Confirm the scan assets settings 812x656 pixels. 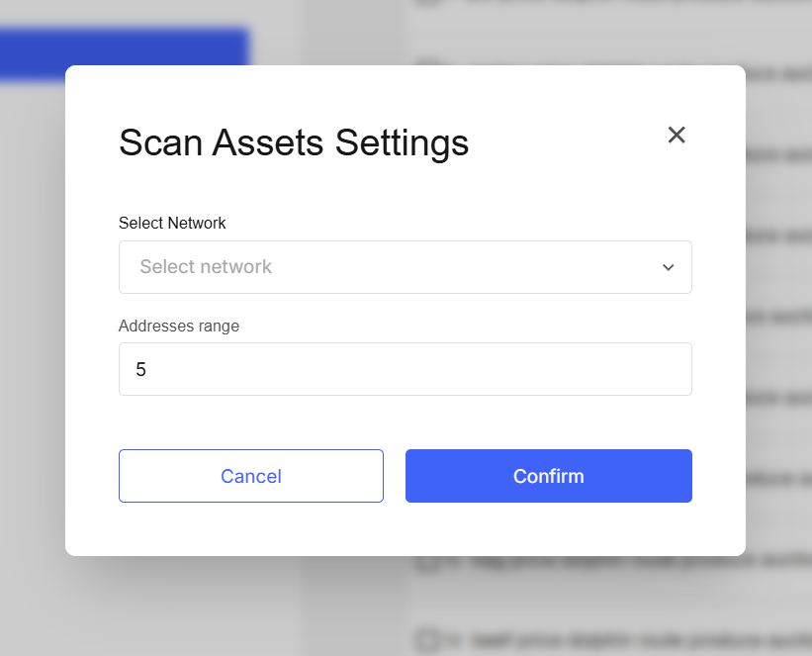(x=548, y=476)
